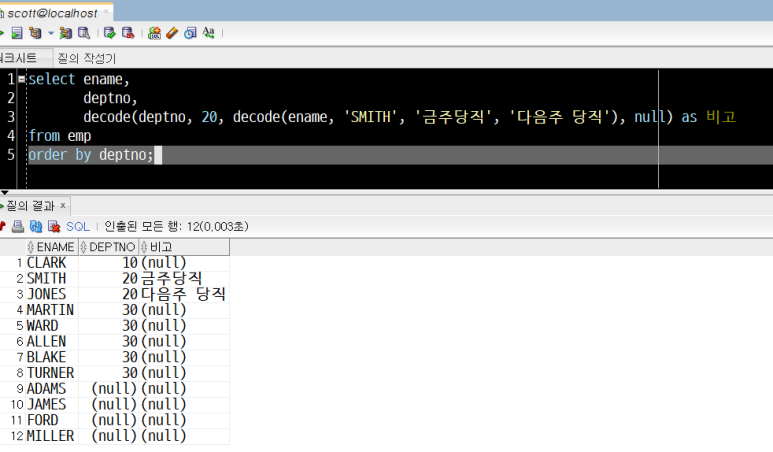Select the 질의 결과 result tab
The height and width of the screenshot is (452, 773).
tap(31, 206)
